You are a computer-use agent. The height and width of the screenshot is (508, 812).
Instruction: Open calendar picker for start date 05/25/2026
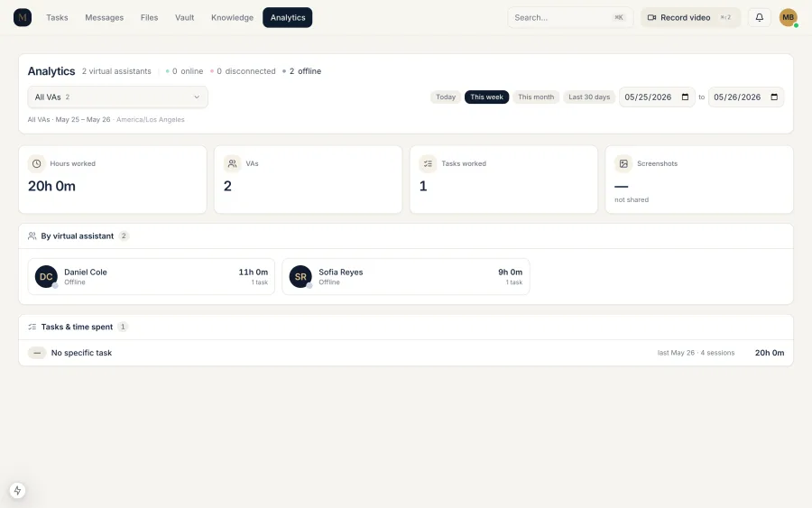(685, 97)
